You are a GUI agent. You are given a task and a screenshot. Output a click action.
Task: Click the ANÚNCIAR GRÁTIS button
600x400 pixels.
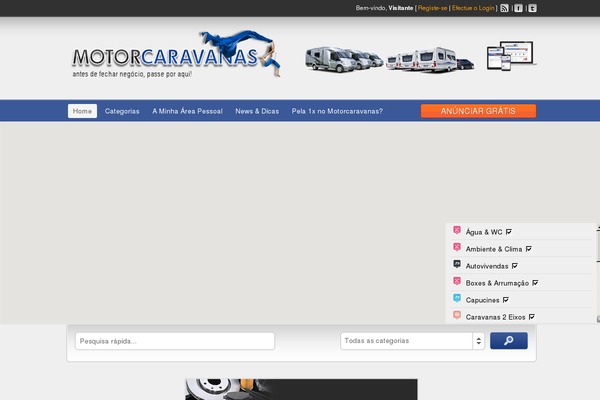click(478, 111)
